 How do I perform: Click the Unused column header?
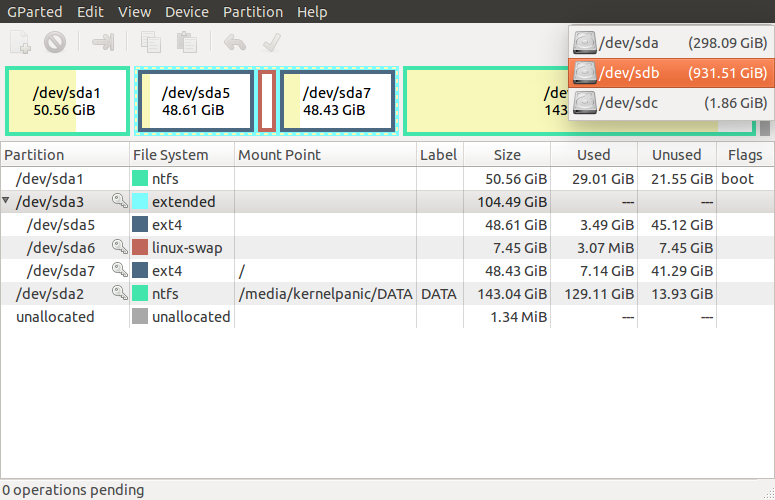pyautogui.click(x=677, y=155)
